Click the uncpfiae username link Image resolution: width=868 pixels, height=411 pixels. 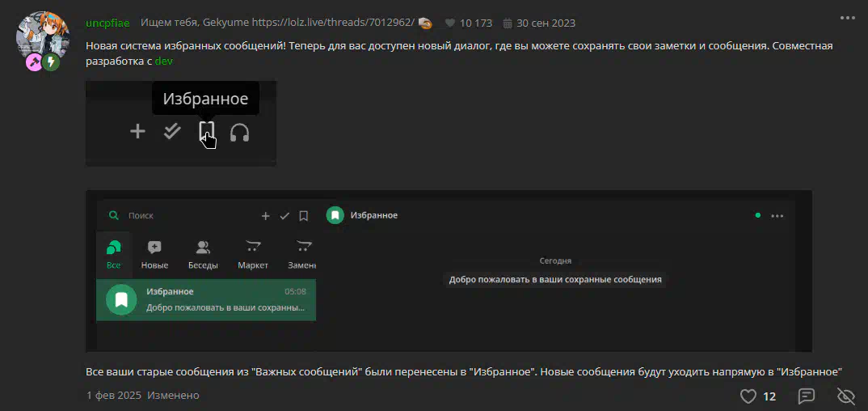[x=108, y=23]
